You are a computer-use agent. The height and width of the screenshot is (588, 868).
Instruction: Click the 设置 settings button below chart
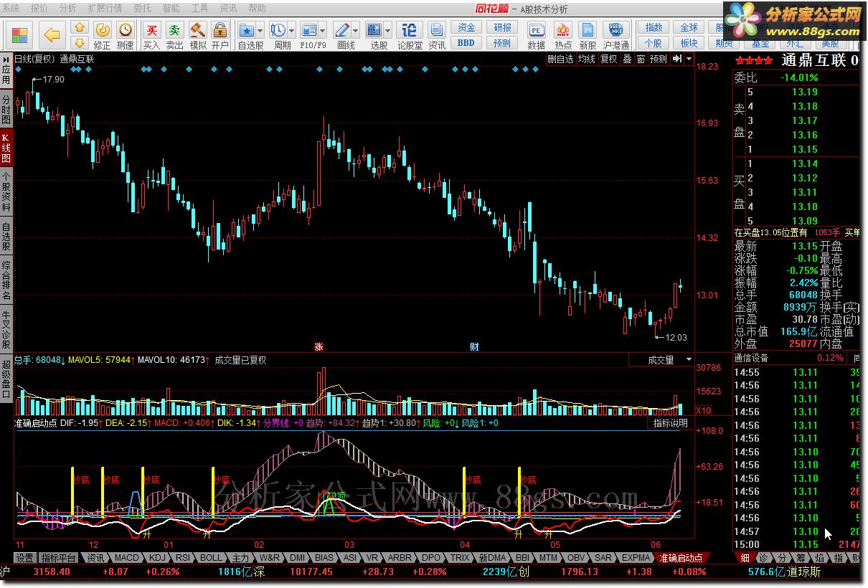coord(25,557)
